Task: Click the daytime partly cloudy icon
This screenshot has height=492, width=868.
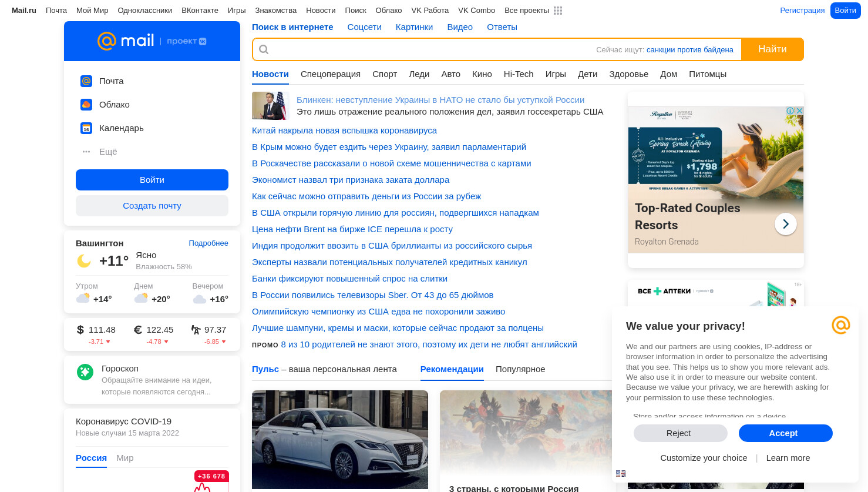Action: coord(141,298)
